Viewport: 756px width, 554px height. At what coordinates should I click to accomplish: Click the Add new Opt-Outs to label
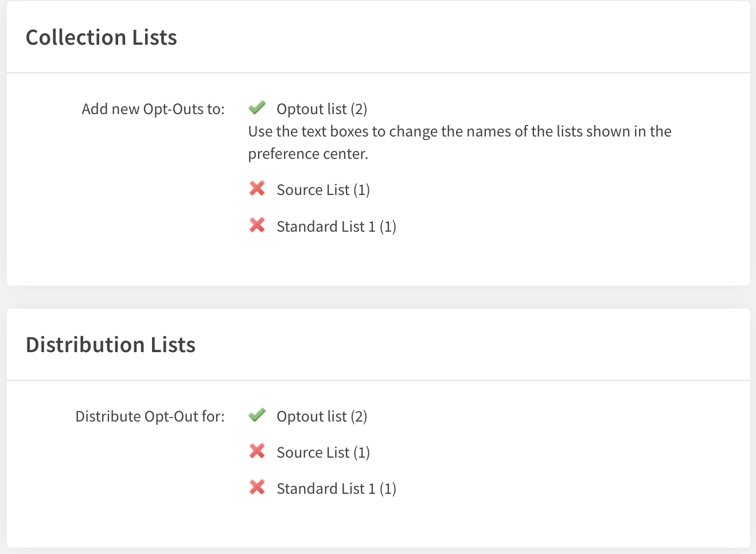point(153,109)
